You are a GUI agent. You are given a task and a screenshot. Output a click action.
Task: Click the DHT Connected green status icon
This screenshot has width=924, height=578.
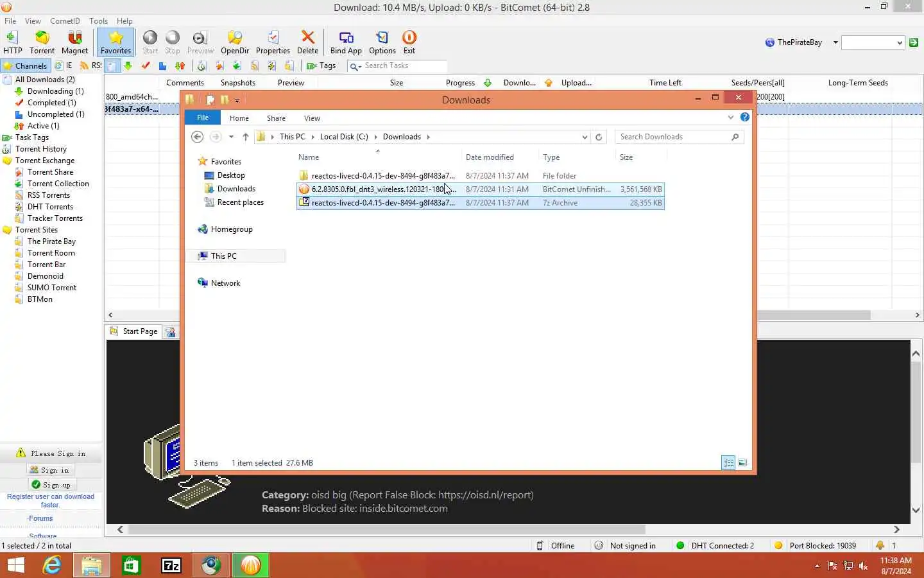click(680, 545)
